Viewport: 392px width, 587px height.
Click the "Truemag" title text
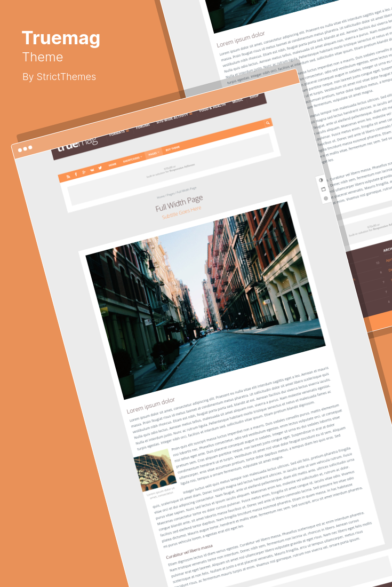click(61, 38)
